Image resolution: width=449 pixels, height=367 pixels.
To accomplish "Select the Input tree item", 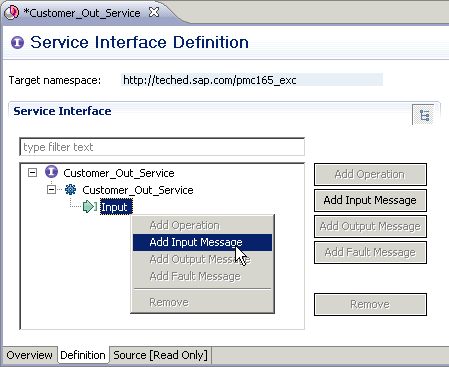I will (116, 207).
